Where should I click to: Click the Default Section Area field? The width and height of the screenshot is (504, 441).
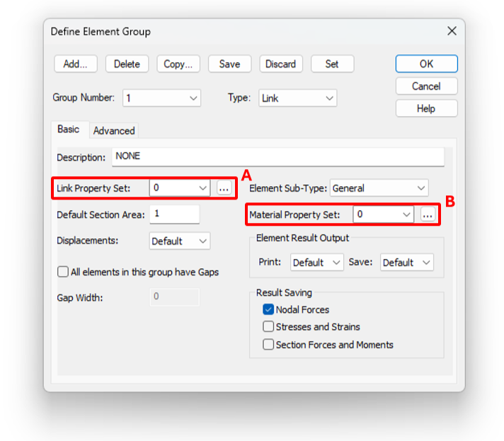(175, 214)
